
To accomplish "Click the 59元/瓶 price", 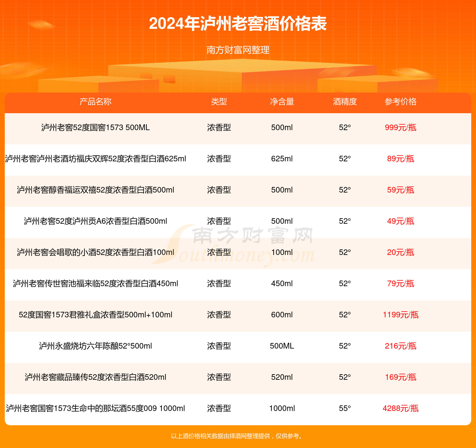I will tap(401, 190).
